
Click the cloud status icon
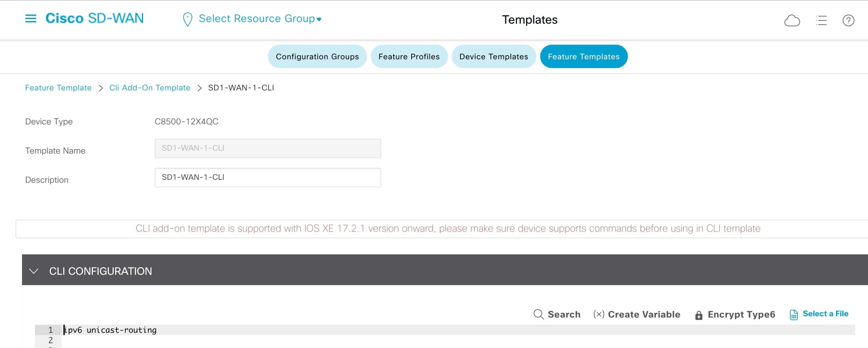(792, 20)
